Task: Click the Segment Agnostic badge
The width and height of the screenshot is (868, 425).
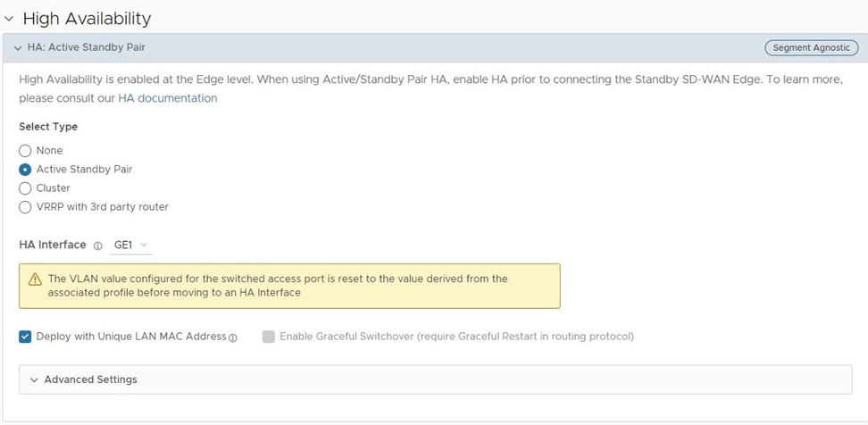Action: point(811,48)
